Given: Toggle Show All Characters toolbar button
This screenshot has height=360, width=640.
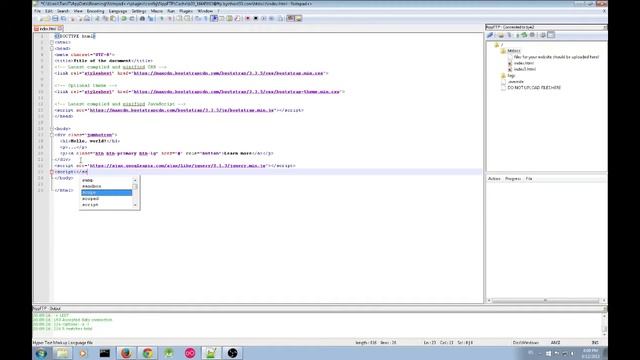Looking at the screenshot, I should pyautogui.click(x=206, y=18).
